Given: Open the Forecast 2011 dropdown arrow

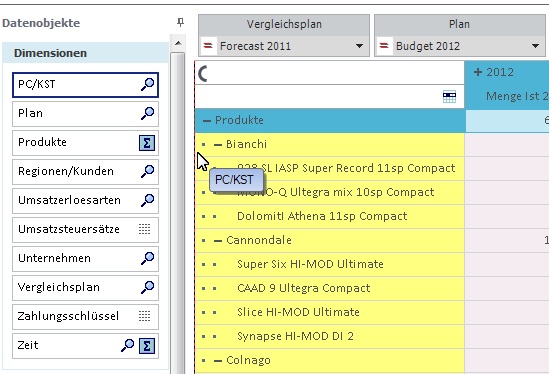Looking at the screenshot, I should click(x=359, y=46).
